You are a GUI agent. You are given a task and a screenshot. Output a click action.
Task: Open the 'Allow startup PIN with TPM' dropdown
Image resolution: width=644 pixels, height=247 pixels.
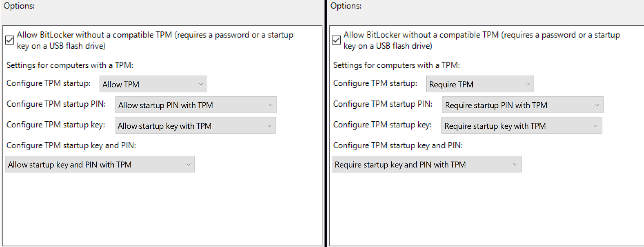pos(196,105)
